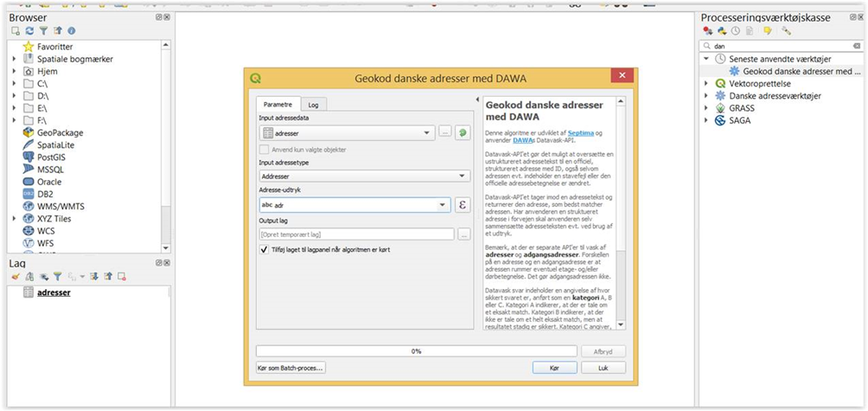Image resolution: width=868 pixels, height=411 pixels.
Task: Browse for input layer with ellipsis button
Action: click(445, 133)
